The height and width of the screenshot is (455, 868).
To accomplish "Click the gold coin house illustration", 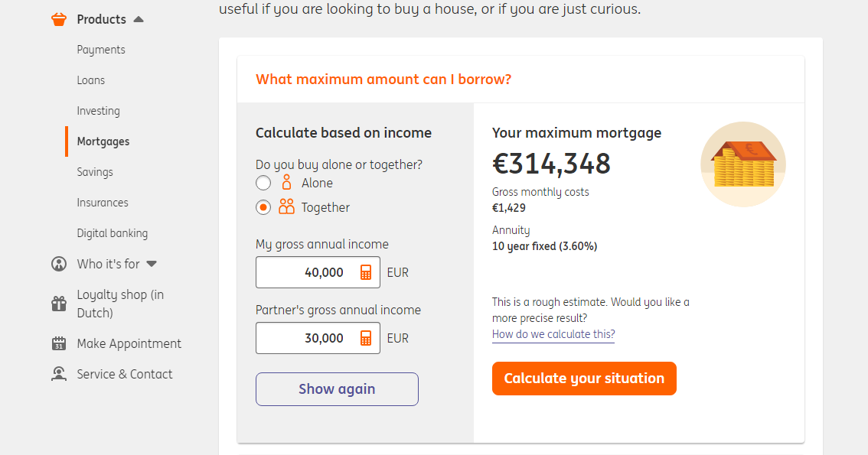I will click(742, 164).
